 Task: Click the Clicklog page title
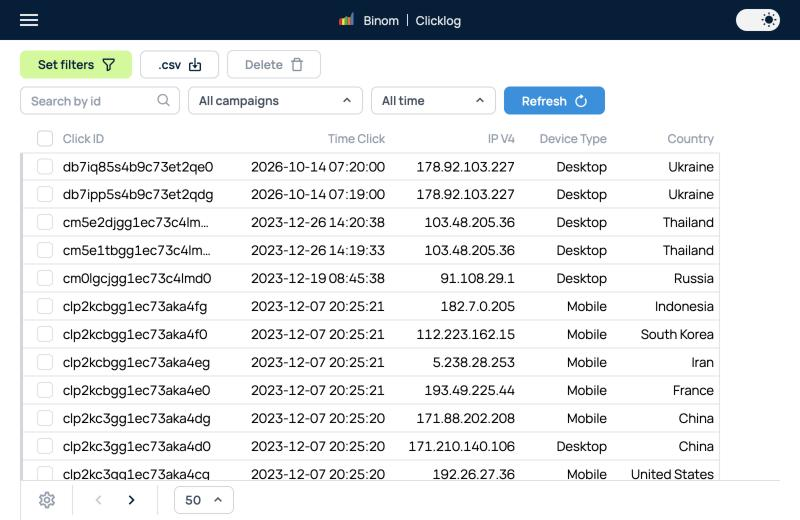(438, 21)
